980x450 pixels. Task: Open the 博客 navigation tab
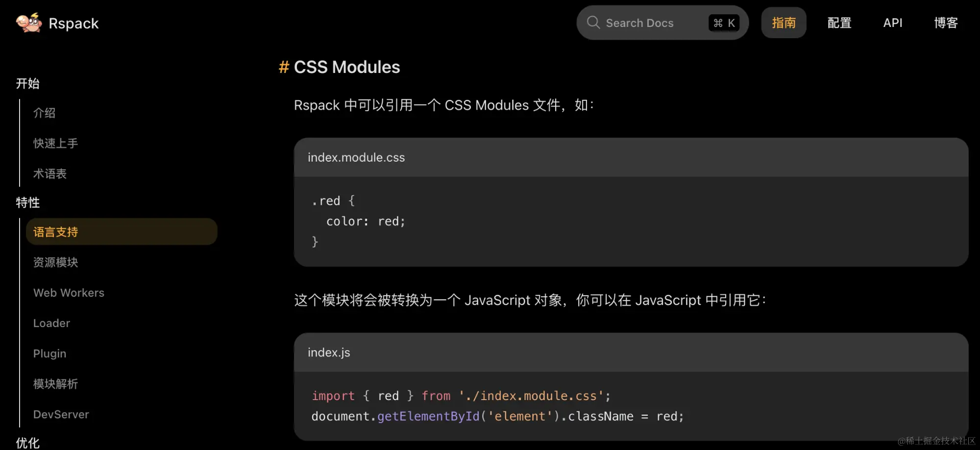pyautogui.click(x=946, y=23)
